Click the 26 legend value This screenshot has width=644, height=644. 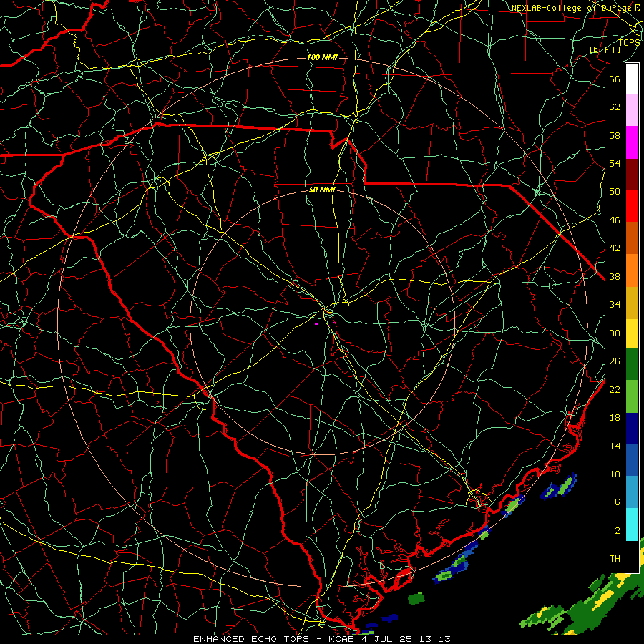coord(615,361)
